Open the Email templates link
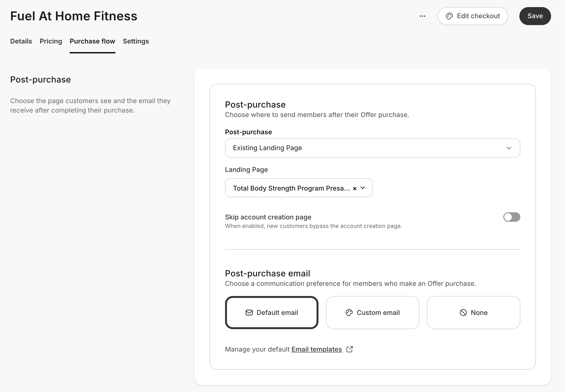This screenshot has height=392, width=565. tap(317, 349)
